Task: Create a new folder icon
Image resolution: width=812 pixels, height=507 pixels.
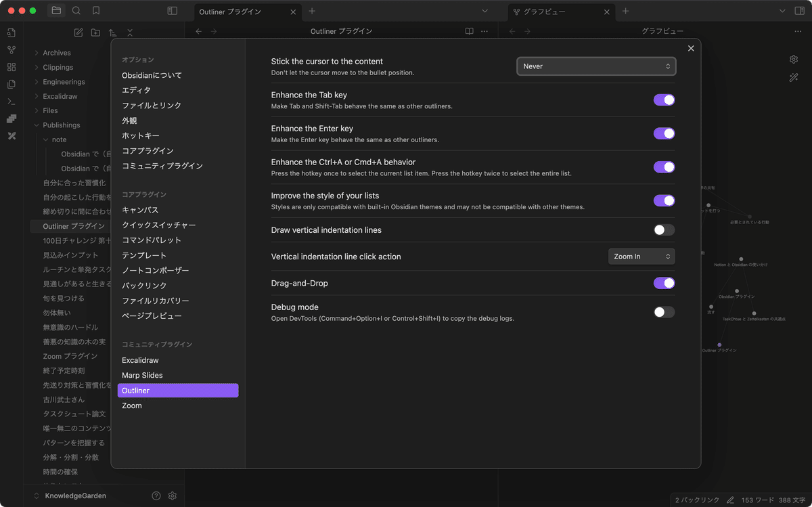Action: [x=95, y=32]
